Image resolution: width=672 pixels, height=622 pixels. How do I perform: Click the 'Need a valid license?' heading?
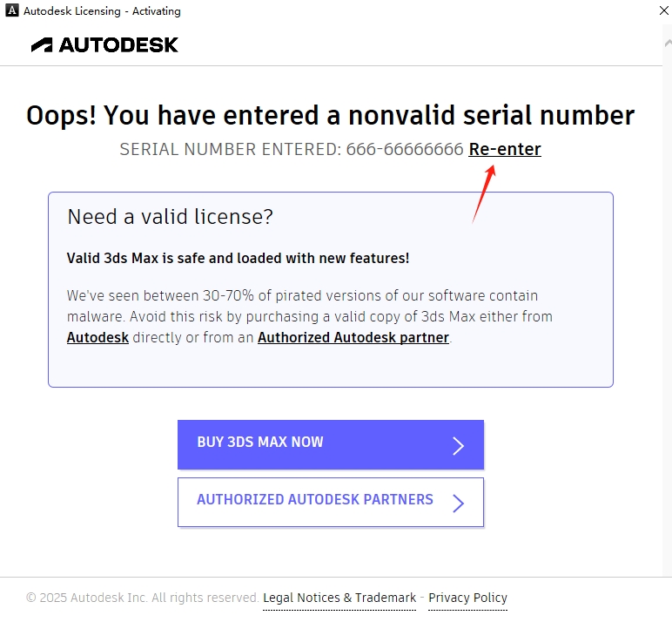pyautogui.click(x=170, y=217)
